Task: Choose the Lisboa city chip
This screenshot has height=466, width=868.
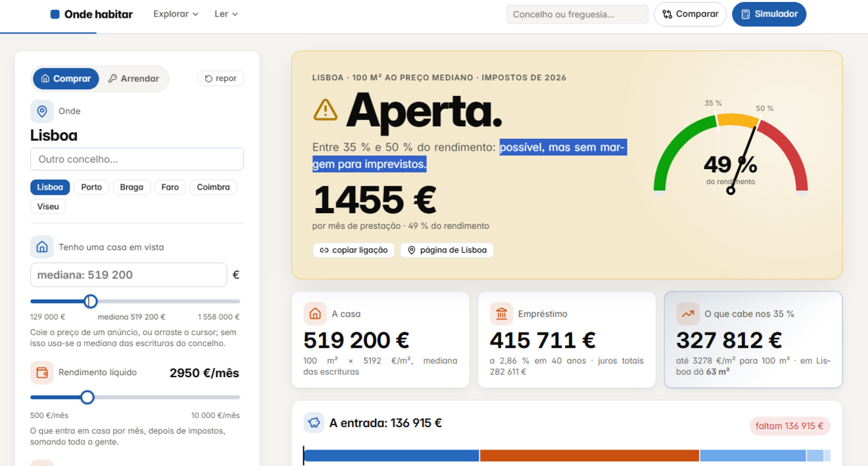Action: (50, 187)
